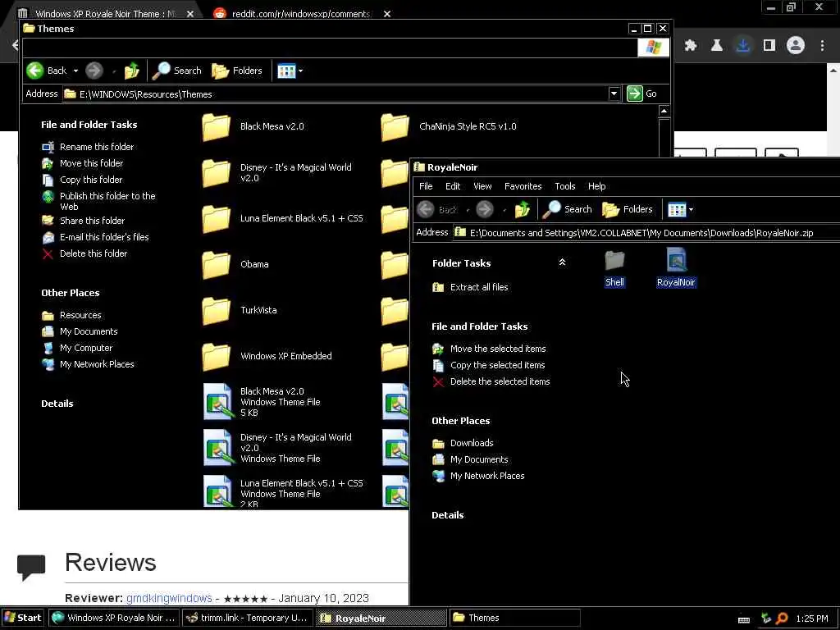The width and height of the screenshot is (840, 630).
Task: Click Delete the selected items
Action: (x=491, y=381)
